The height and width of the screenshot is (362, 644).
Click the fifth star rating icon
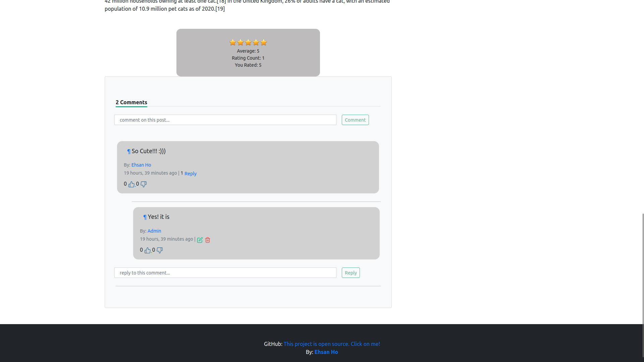263,43
